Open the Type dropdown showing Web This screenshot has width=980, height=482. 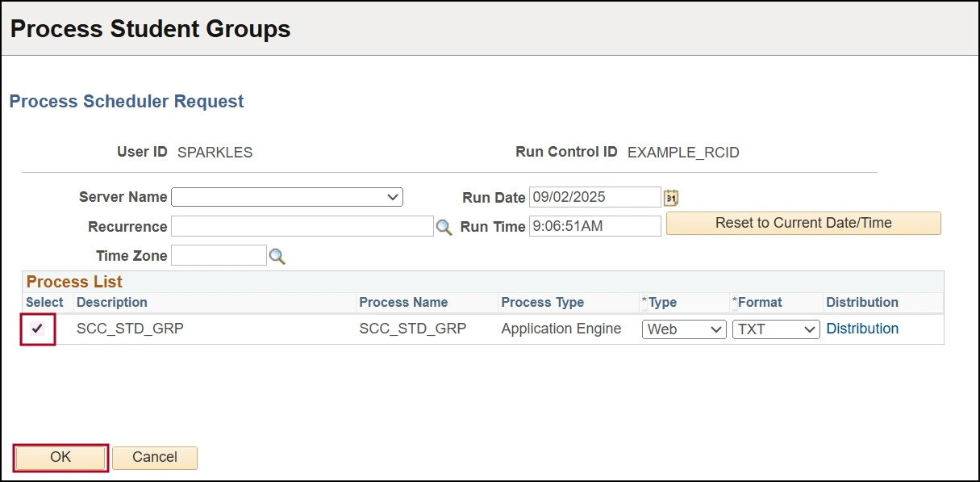coord(684,329)
